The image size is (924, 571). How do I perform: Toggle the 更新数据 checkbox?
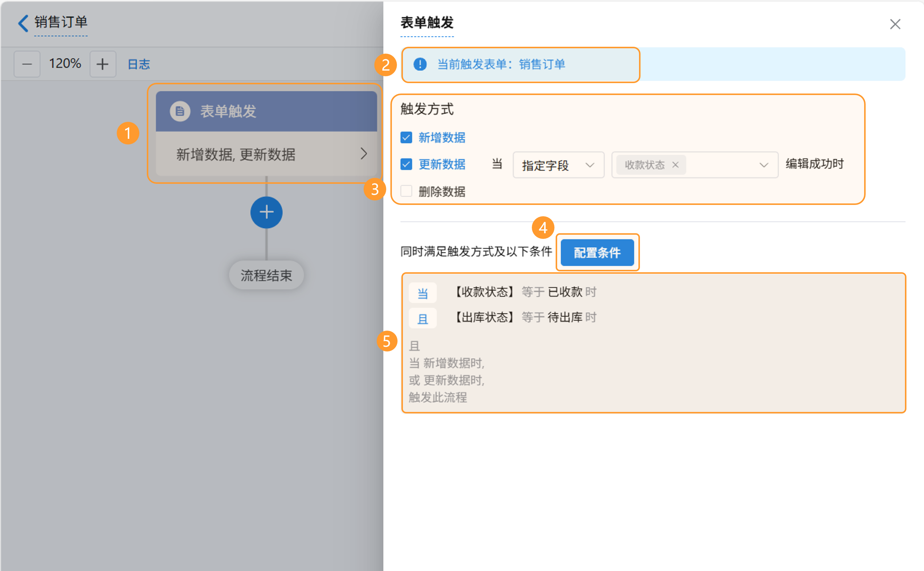click(406, 165)
